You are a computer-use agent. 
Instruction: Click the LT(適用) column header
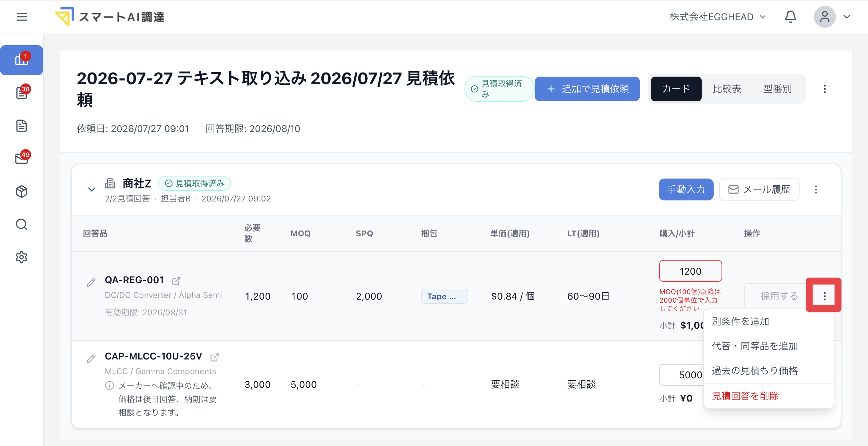[584, 233]
